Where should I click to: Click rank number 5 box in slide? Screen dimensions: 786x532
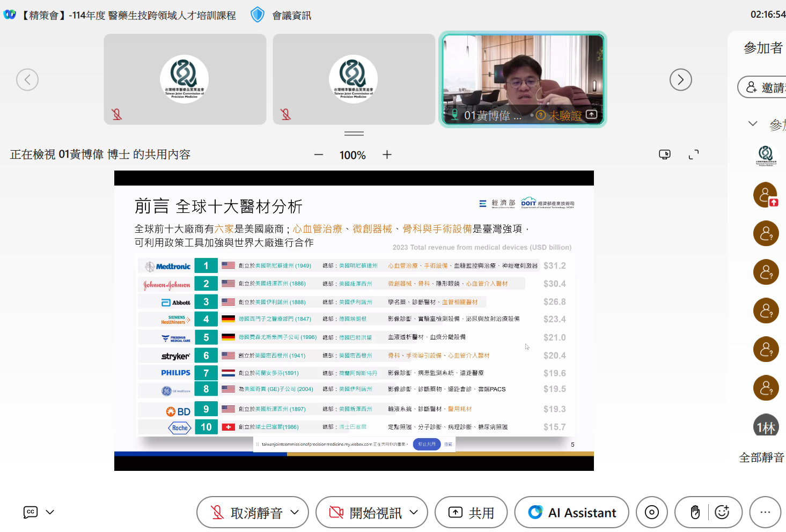click(206, 337)
